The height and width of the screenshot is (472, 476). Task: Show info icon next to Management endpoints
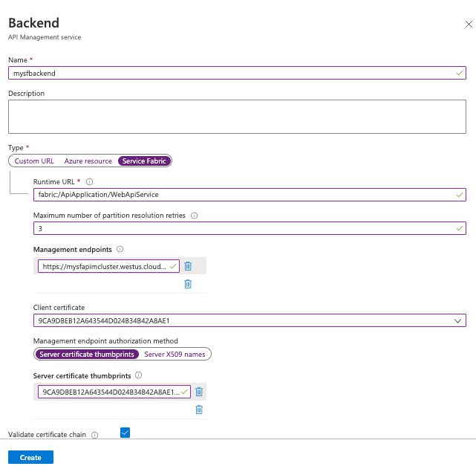tap(120, 250)
